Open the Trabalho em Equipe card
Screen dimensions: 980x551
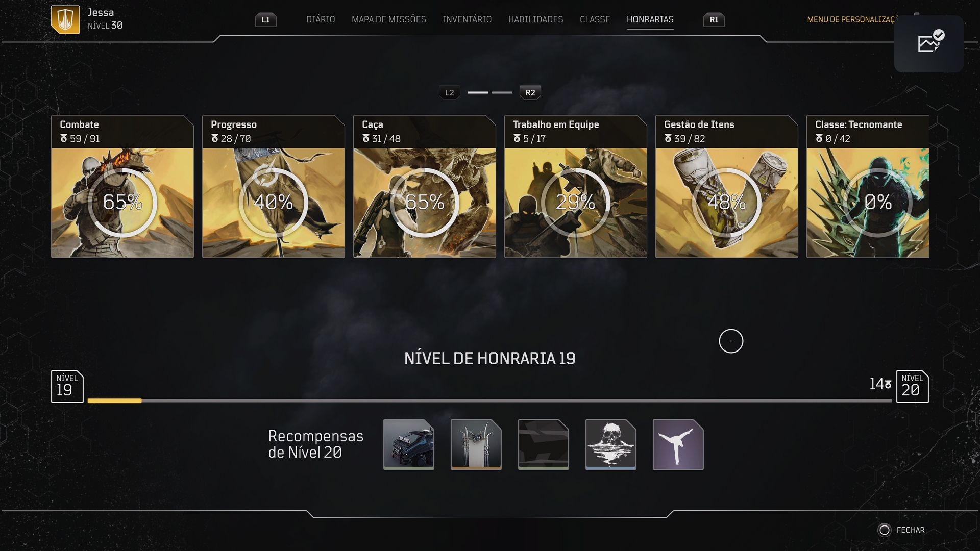[x=576, y=187]
